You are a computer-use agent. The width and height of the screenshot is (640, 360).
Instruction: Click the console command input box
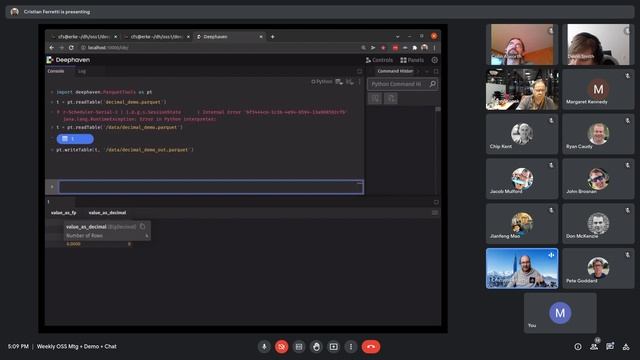[x=211, y=187]
